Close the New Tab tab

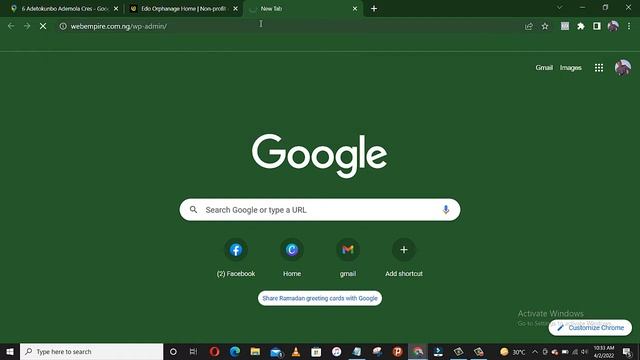[355, 9]
